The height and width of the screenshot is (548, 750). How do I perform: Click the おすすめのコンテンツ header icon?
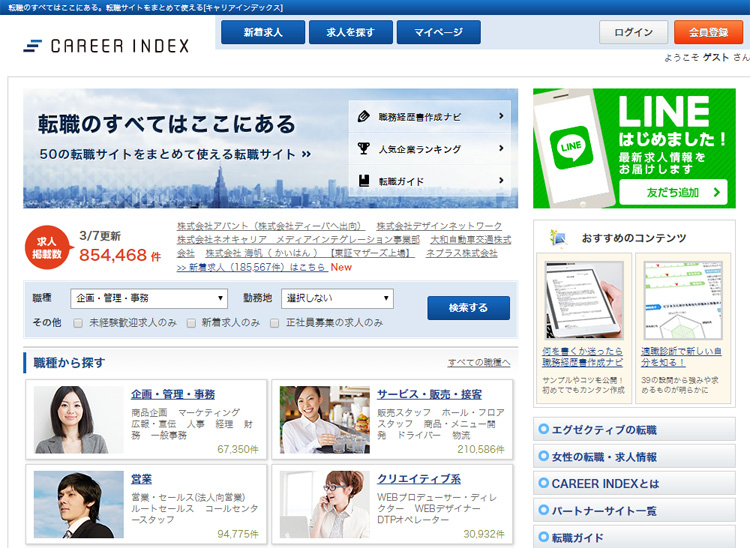pyautogui.click(x=558, y=237)
